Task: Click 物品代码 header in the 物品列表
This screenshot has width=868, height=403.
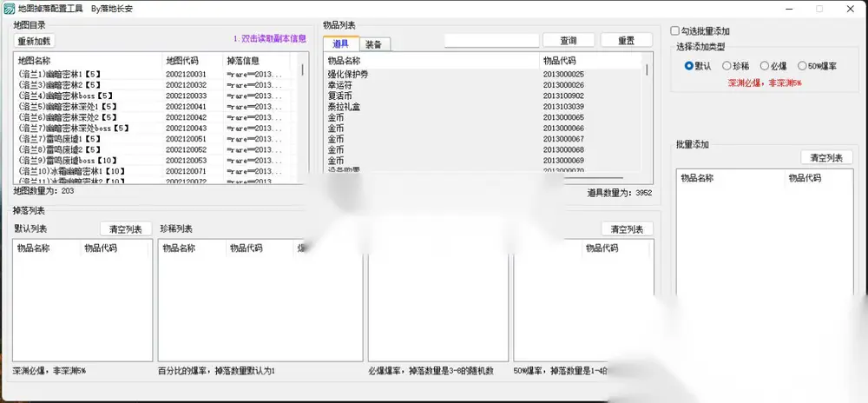Action: (590, 61)
